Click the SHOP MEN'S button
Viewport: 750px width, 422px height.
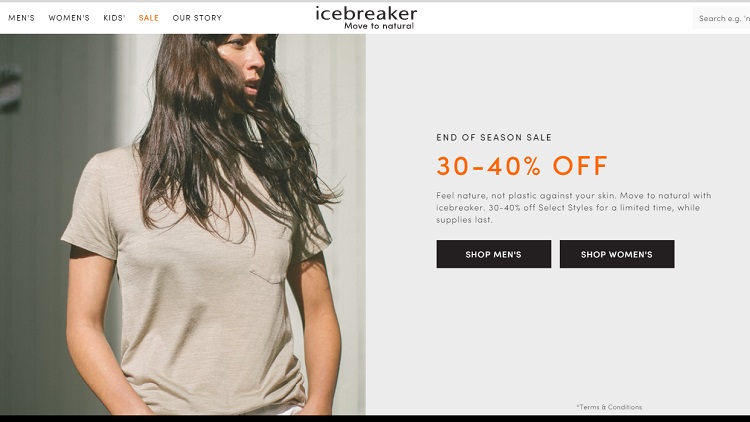494,254
